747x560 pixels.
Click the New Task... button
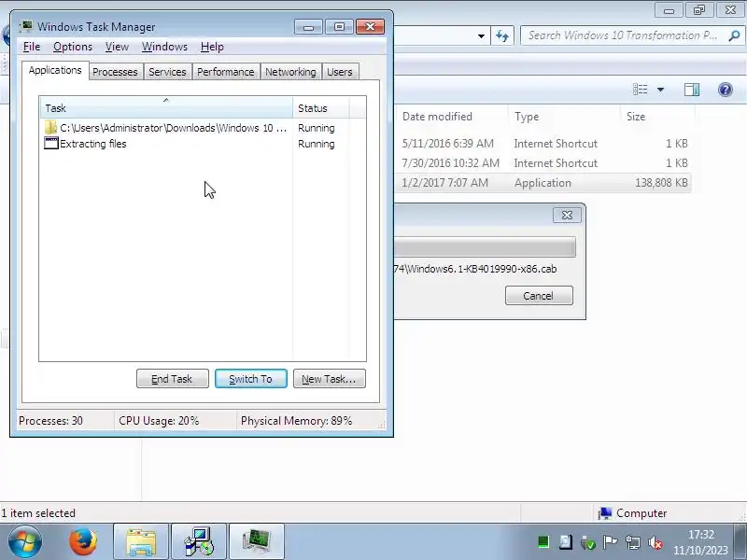click(330, 379)
